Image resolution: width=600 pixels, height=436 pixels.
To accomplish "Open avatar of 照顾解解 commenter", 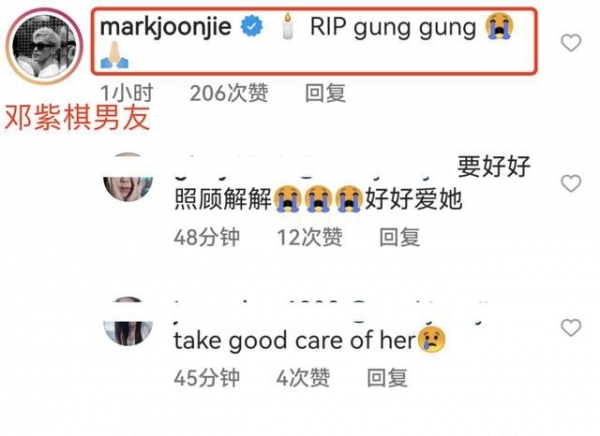I will [x=128, y=177].
